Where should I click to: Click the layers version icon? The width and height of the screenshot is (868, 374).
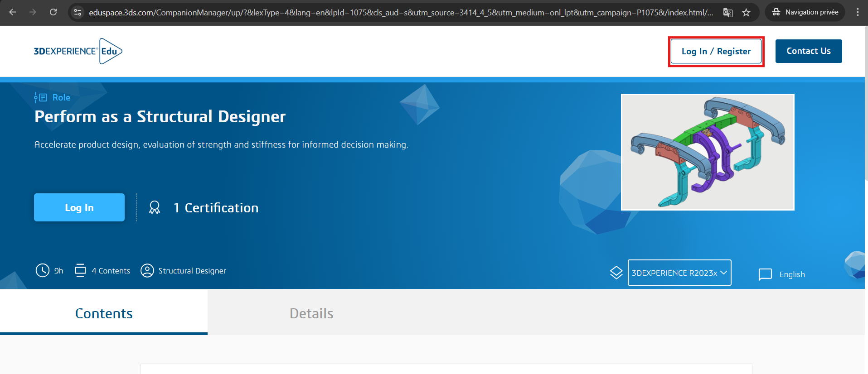pyautogui.click(x=616, y=273)
